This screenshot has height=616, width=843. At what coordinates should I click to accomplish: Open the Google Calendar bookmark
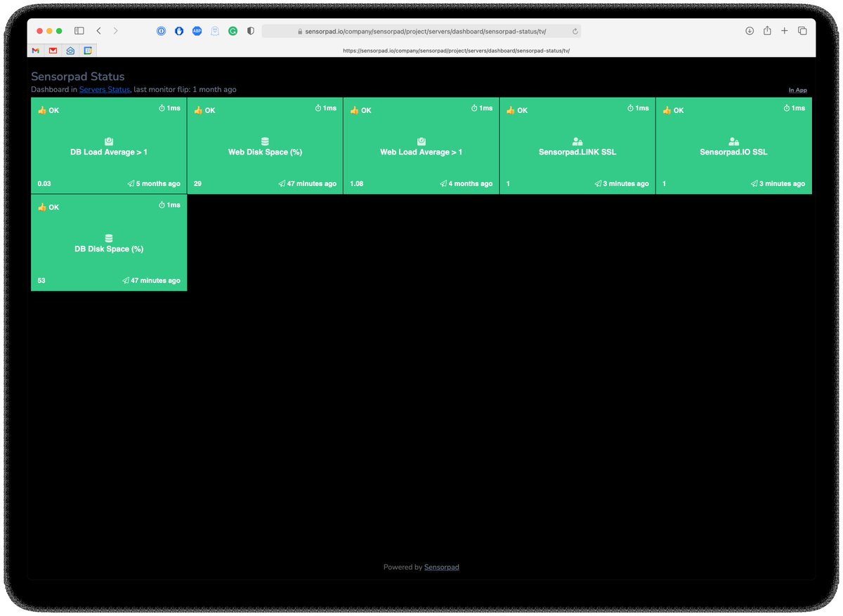click(x=88, y=51)
